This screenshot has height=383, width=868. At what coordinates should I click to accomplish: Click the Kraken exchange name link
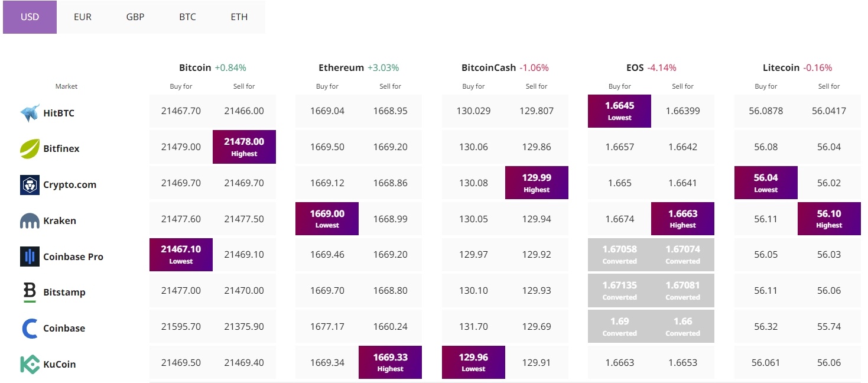point(60,220)
